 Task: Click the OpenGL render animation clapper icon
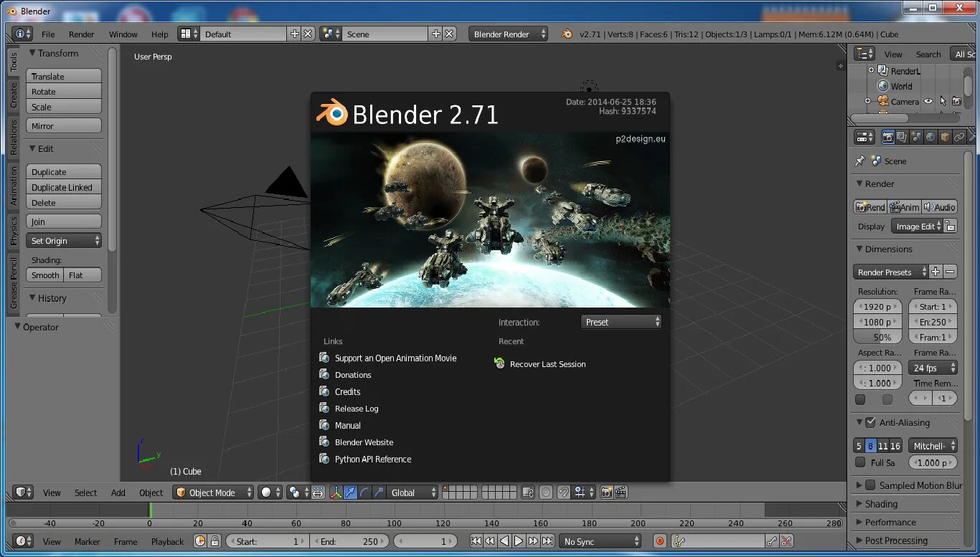pos(621,492)
